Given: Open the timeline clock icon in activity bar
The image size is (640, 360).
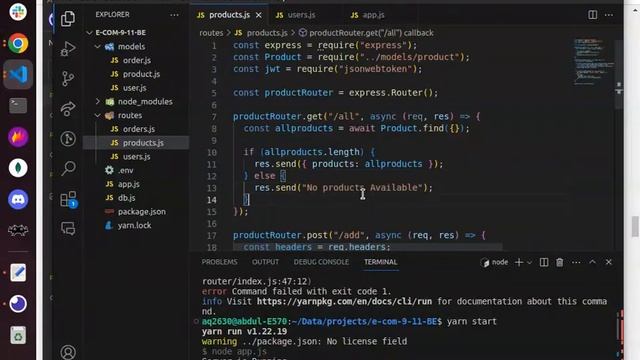Looking at the screenshot, I should 68,139.
